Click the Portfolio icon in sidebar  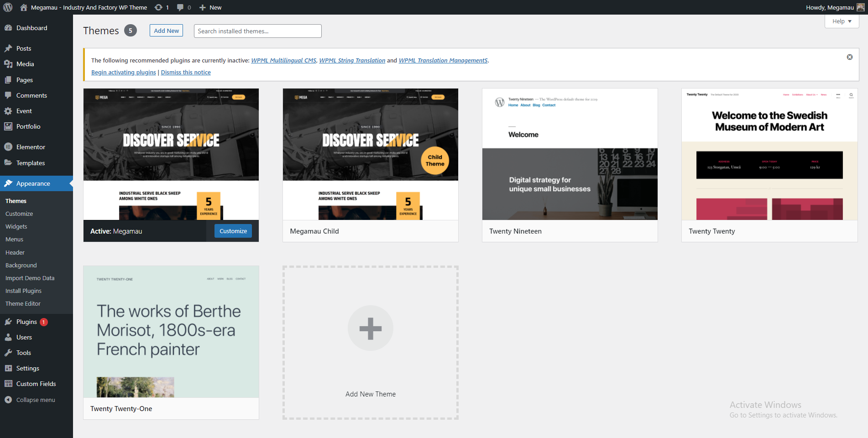tap(8, 126)
